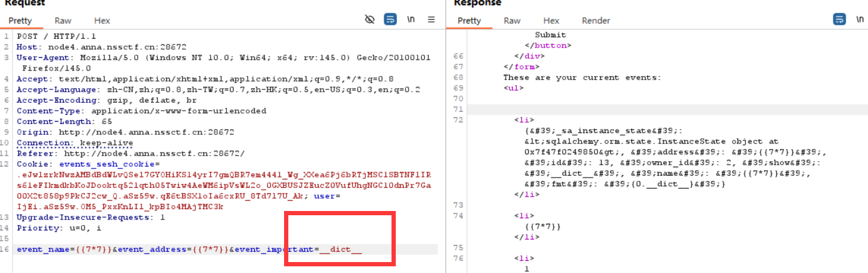Click the Referer header line

click(131, 154)
